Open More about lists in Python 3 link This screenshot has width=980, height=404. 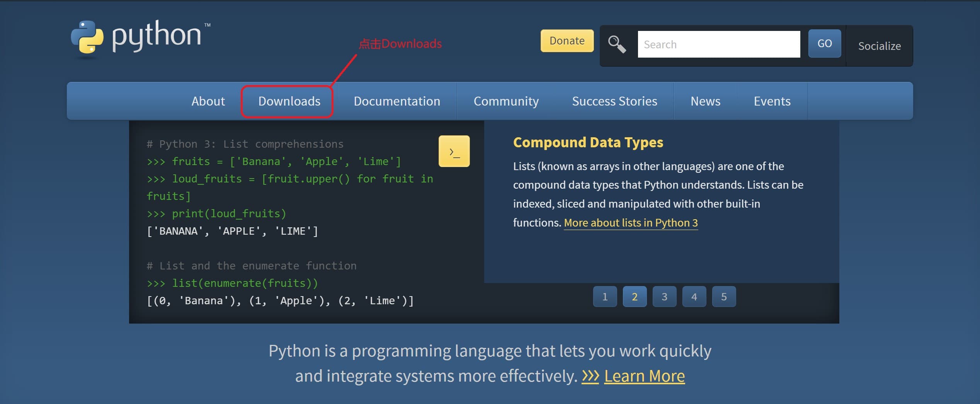(x=631, y=223)
